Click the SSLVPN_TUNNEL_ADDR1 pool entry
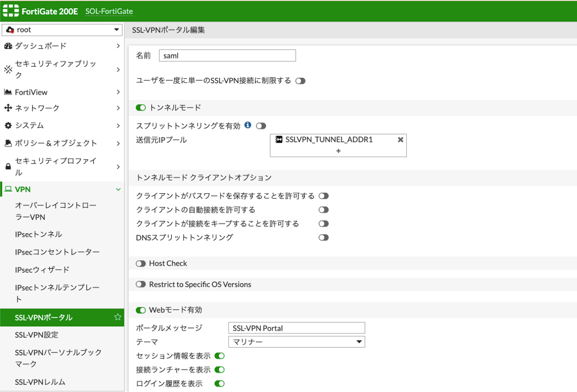Viewport: 577px width, 392px height. tap(338, 140)
